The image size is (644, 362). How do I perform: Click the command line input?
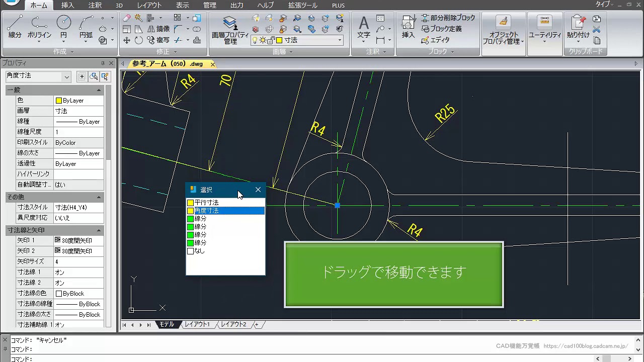pos(302,358)
